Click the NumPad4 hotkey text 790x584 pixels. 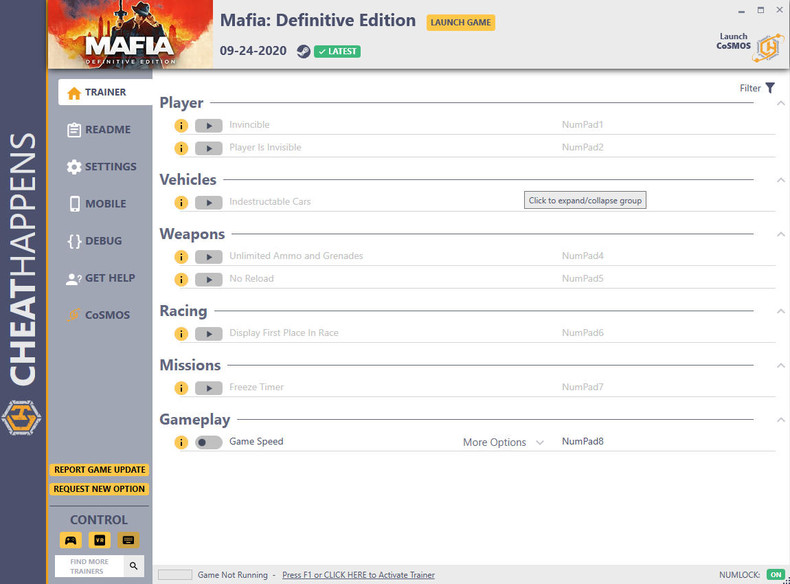pyautogui.click(x=582, y=255)
